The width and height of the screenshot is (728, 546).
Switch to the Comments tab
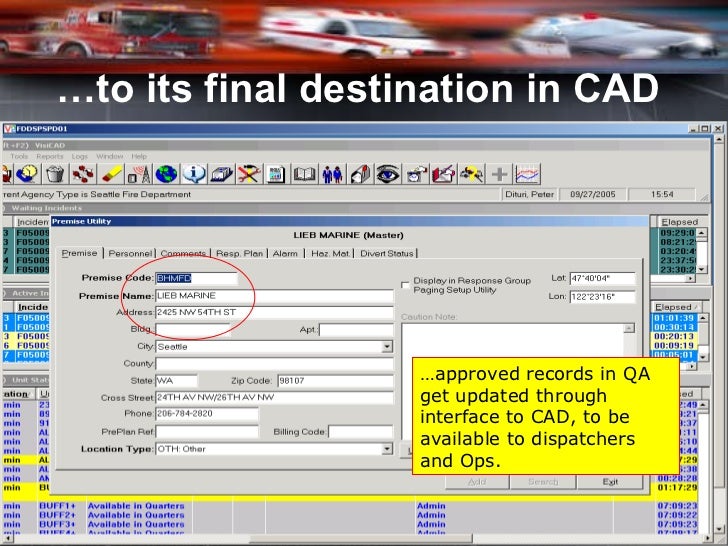pos(183,254)
